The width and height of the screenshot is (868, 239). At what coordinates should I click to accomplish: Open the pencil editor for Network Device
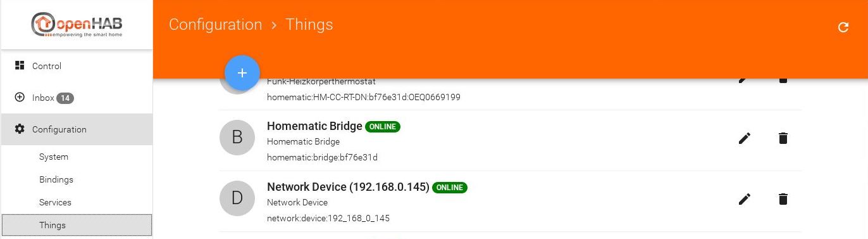(x=745, y=199)
